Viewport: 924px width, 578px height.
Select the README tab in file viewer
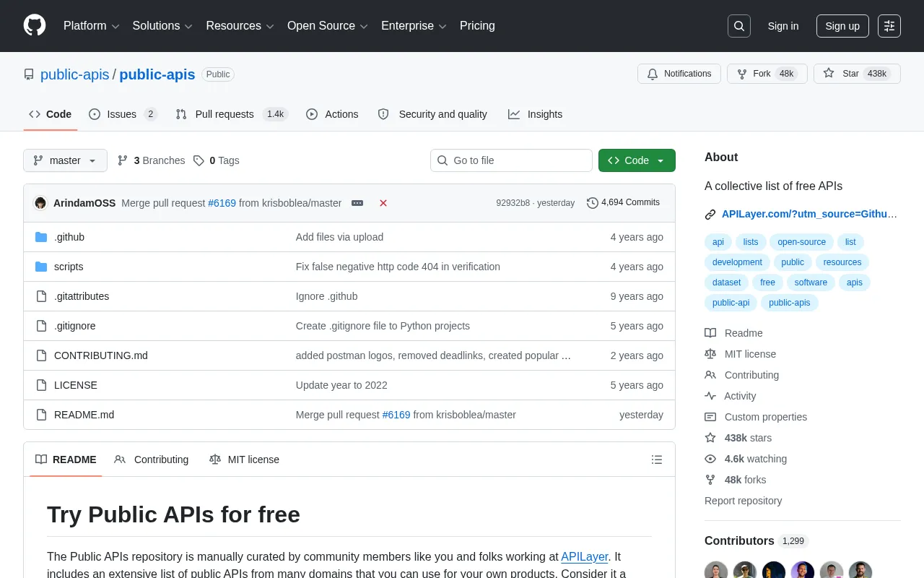click(66, 460)
